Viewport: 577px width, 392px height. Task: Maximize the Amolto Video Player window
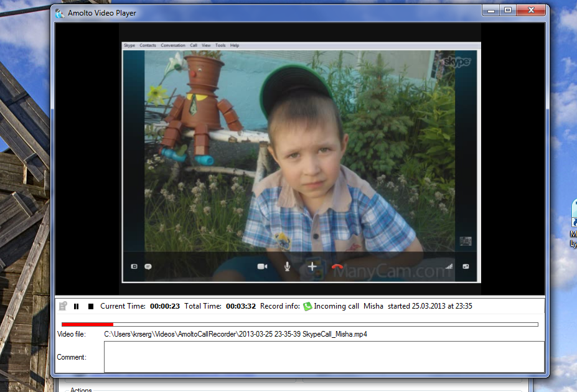[508, 11]
